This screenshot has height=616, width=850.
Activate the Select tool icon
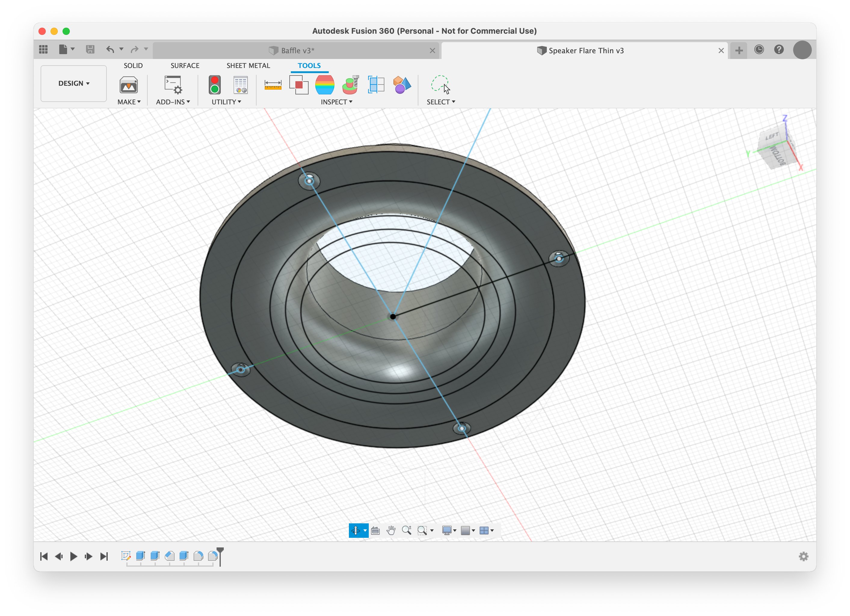pyautogui.click(x=440, y=85)
